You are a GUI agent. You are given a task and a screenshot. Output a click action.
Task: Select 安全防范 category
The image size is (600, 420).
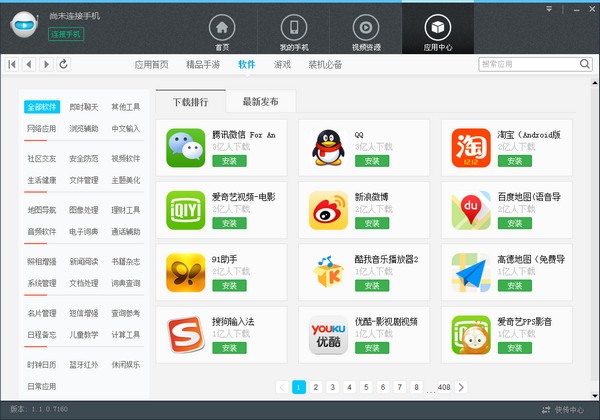pyautogui.click(x=84, y=159)
